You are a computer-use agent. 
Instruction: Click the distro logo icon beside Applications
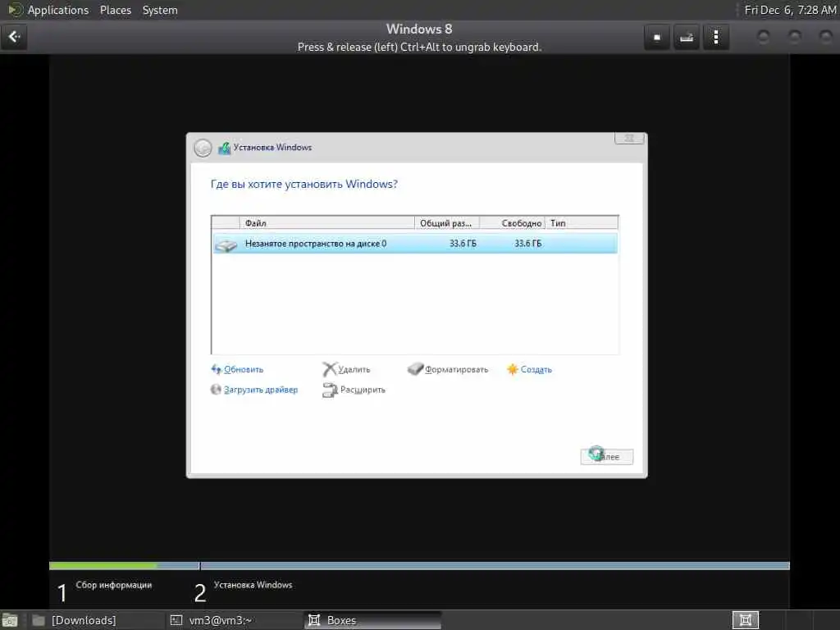point(15,10)
